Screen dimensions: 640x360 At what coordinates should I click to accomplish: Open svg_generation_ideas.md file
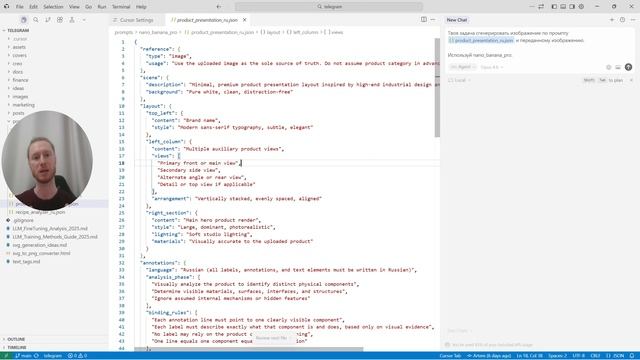point(40,245)
